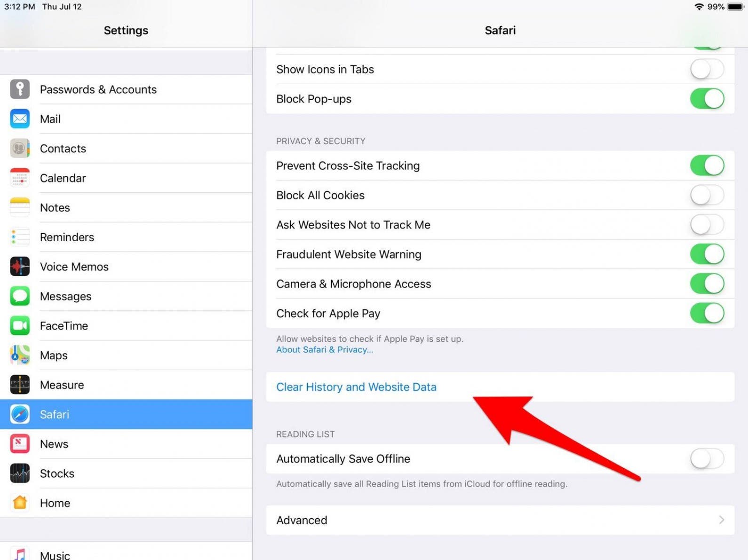Open Passwords & Accounts settings
This screenshot has height=560, width=748.
pos(98,89)
